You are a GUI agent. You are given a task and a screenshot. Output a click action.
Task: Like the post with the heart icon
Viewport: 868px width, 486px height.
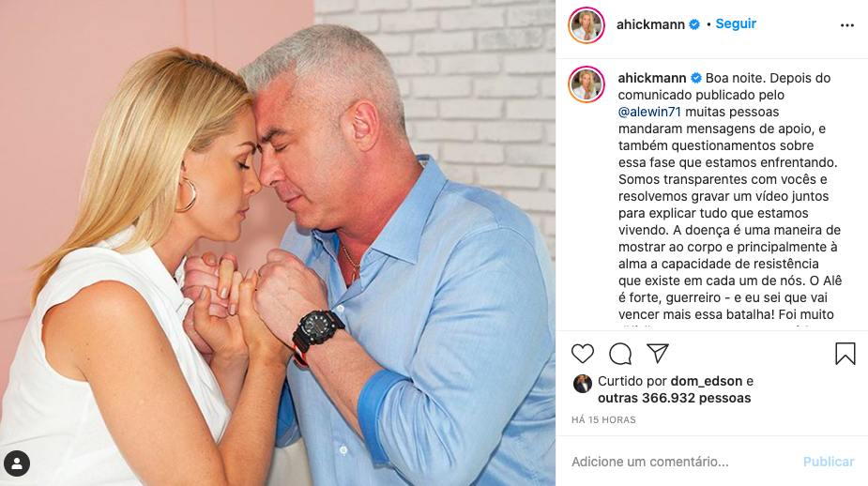(x=583, y=353)
